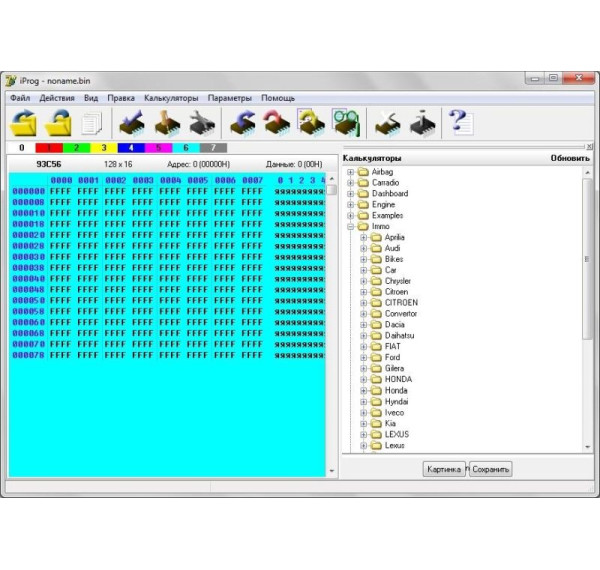
Task: Expand the Dashboard folder node
Action: coord(351,194)
